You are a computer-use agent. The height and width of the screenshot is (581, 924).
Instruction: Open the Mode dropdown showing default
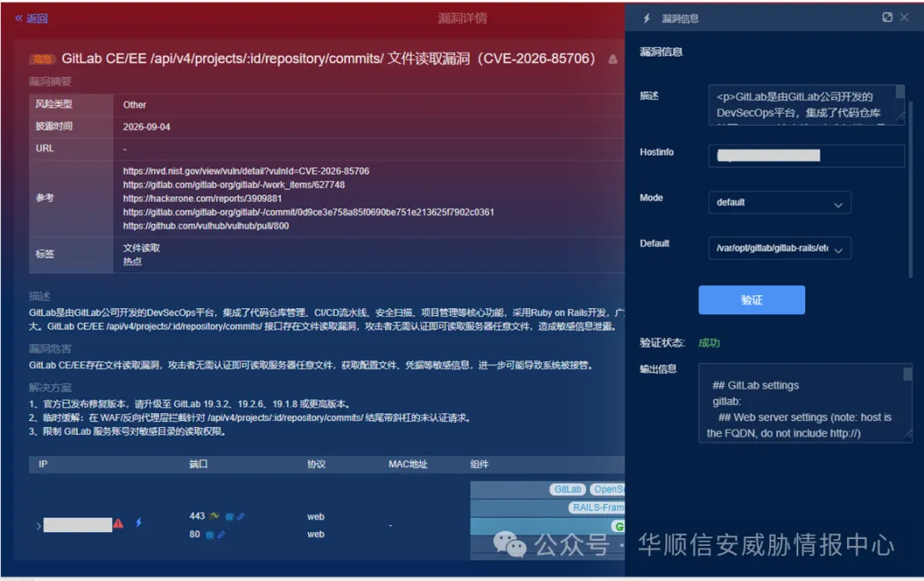point(779,202)
